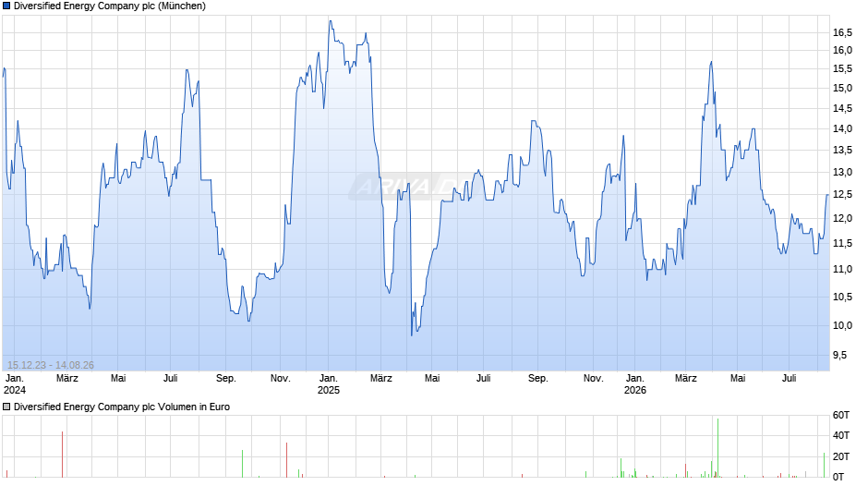Screen dimensions: 868x486
Task: Click the date range text '15.12.23 - 14.08.26'
Action: click(51, 365)
